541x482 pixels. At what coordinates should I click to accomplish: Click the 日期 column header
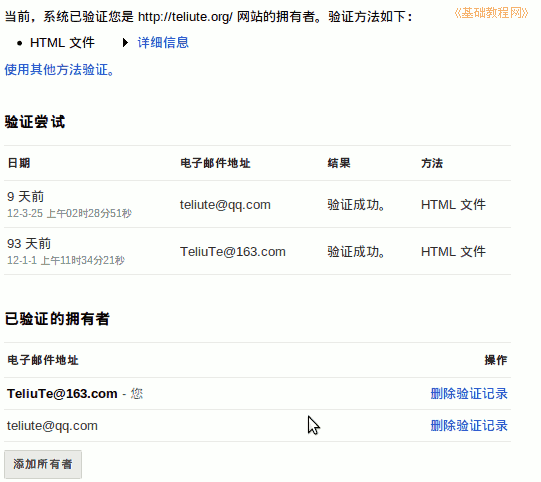(19, 163)
